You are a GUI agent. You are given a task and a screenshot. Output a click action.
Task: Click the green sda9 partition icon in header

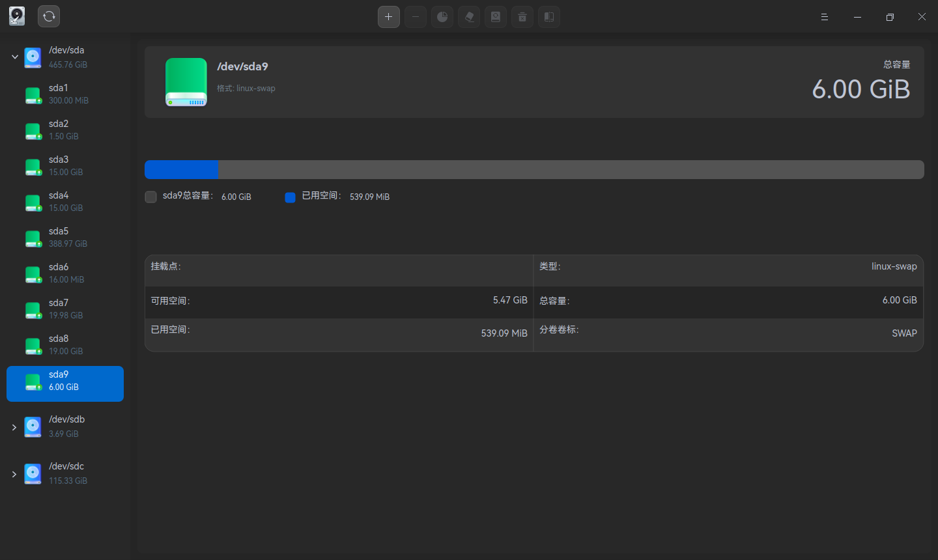coord(186,82)
